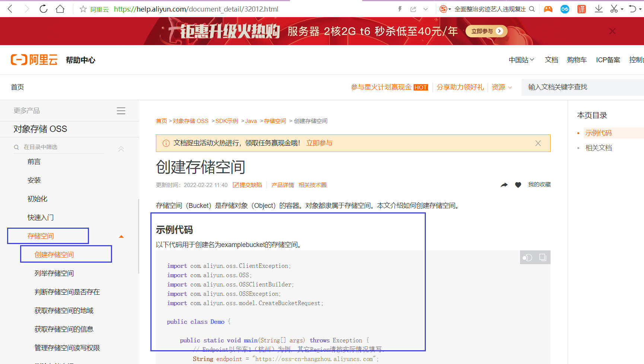Screen dimensions: 644x364
Task: Open 列举存储空间 in the sidebar
Action: click(54, 273)
